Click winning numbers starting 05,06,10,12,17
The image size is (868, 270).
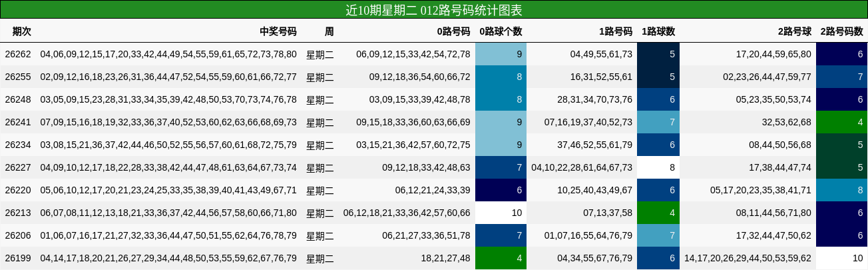point(168,190)
